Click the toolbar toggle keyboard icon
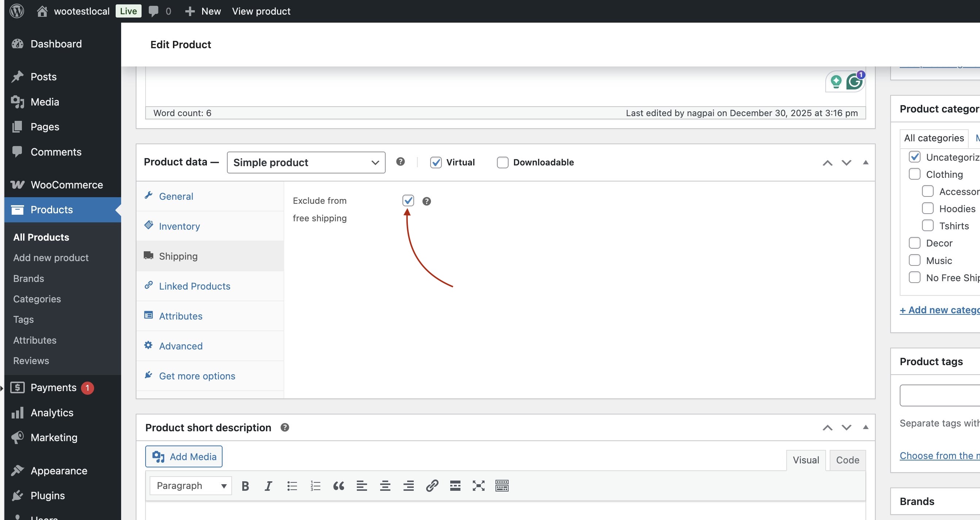The image size is (980, 520). click(x=502, y=486)
